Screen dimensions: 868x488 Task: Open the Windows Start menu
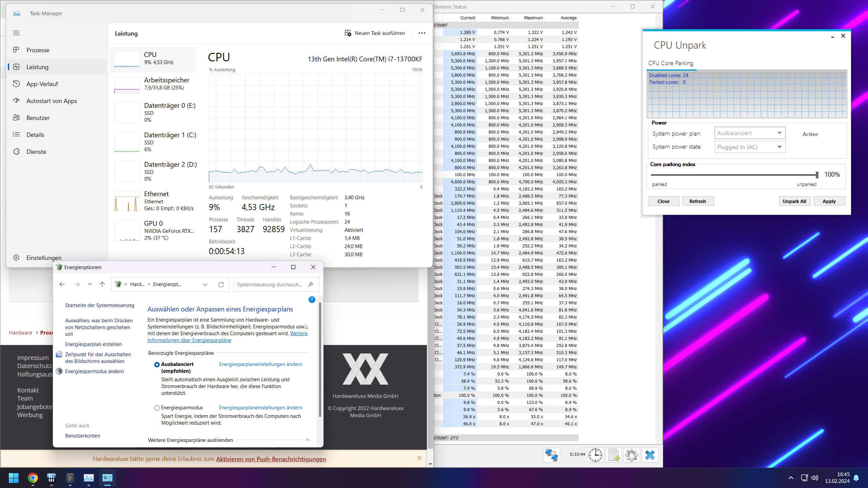[x=14, y=478]
